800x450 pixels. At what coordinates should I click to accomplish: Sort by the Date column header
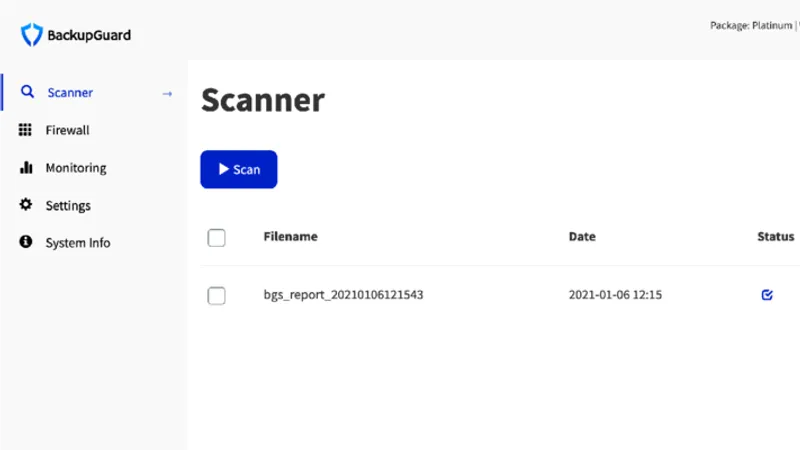(582, 236)
